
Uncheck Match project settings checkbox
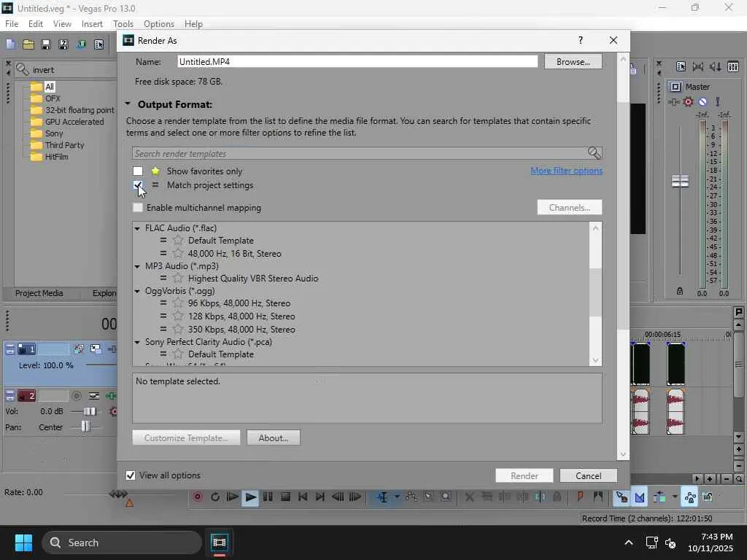point(138,184)
